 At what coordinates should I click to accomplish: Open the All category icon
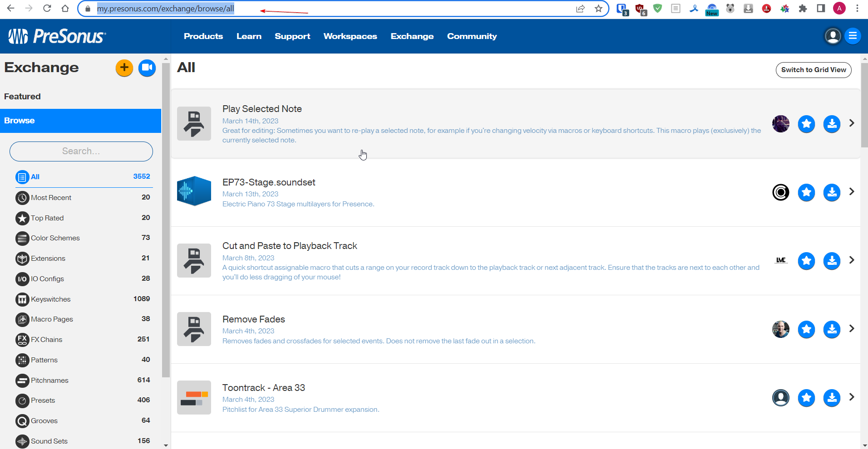pyautogui.click(x=22, y=177)
